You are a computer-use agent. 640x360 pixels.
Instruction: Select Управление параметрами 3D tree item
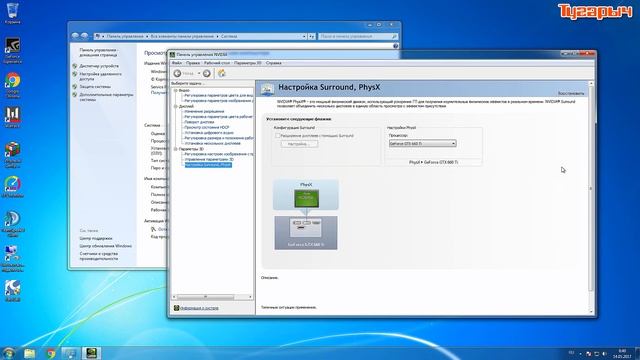(209, 159)
